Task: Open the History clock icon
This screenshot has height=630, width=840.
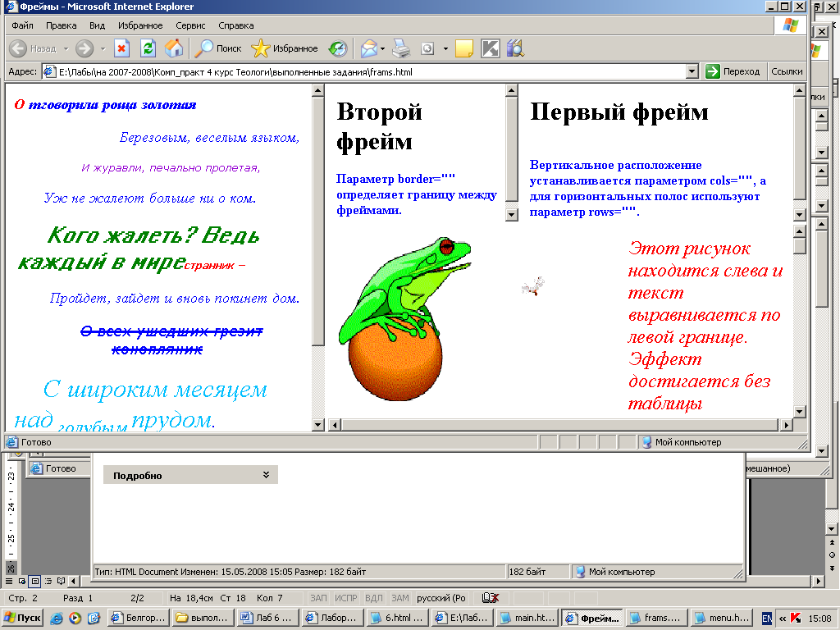Action: (338, 48)
